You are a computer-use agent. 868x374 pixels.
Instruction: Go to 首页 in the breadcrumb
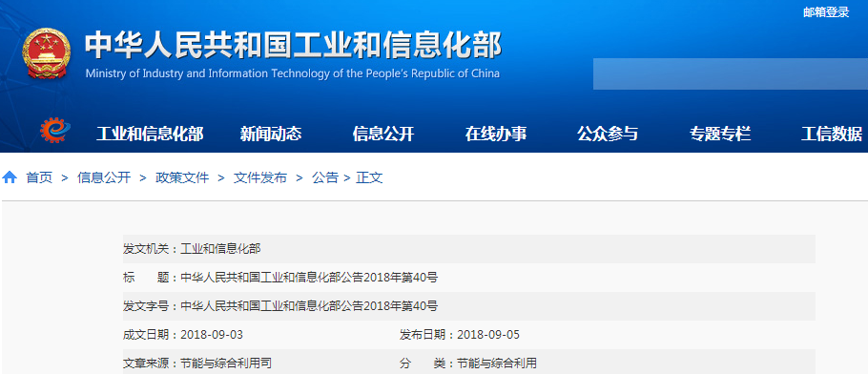(x=39, y=177)
